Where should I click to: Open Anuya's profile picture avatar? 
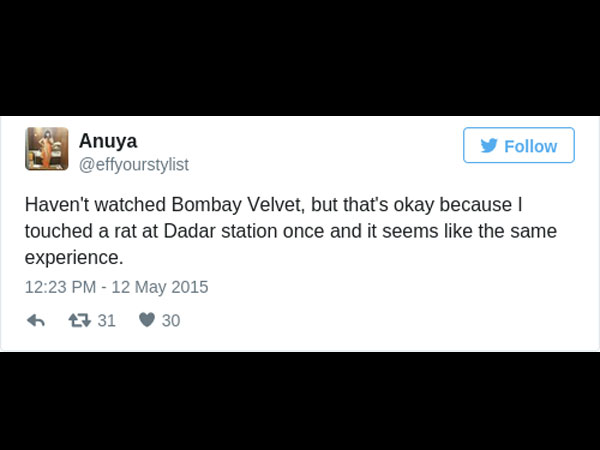click(x=47, y=149)
